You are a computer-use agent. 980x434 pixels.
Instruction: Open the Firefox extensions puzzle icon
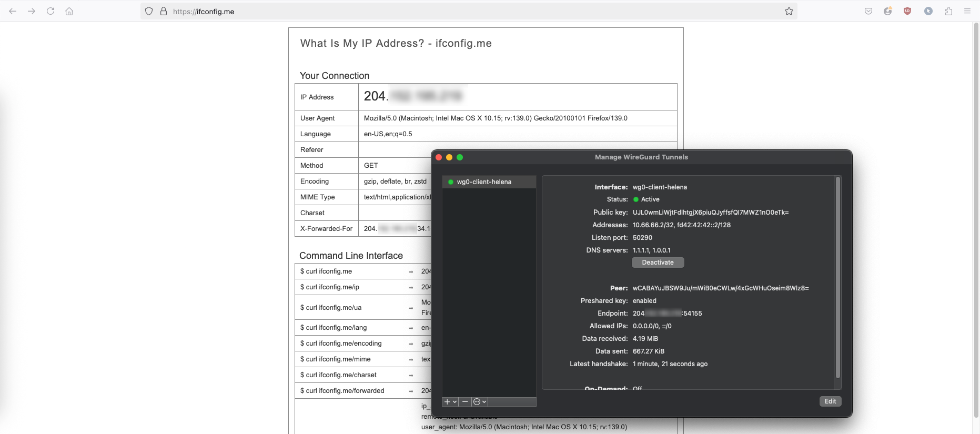point(948,11)
